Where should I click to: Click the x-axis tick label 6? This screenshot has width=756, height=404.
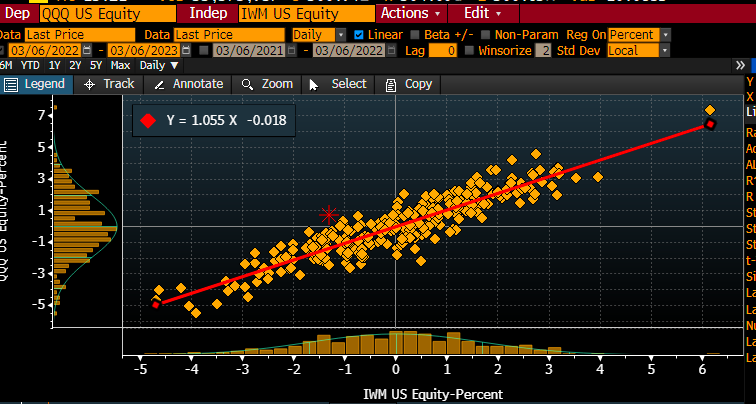pos(702,370)
